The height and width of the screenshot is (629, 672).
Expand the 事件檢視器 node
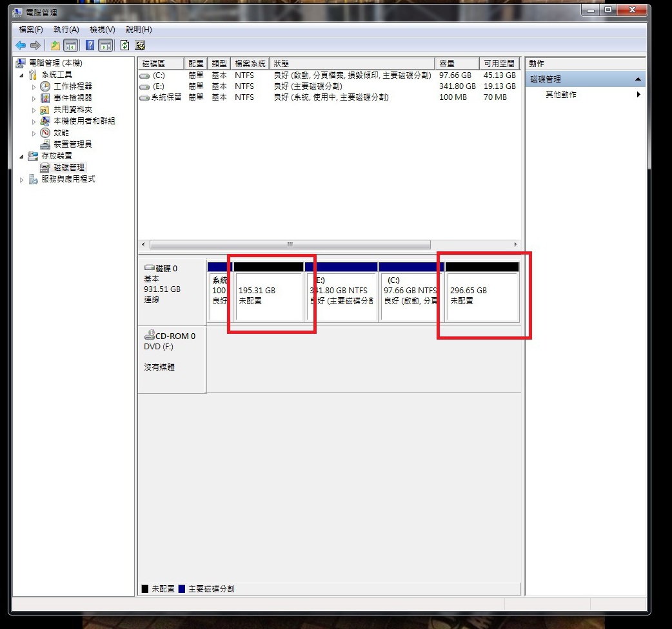click(x=34, y=99)
